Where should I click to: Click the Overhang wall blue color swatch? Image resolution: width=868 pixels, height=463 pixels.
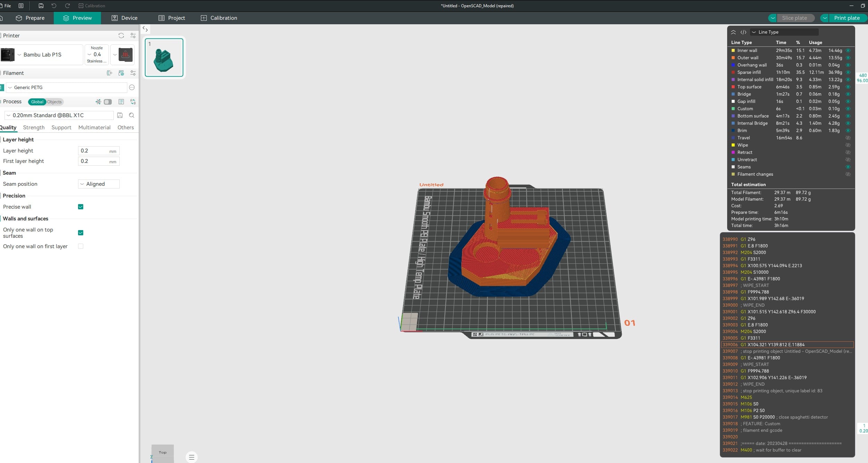point(733,65)
